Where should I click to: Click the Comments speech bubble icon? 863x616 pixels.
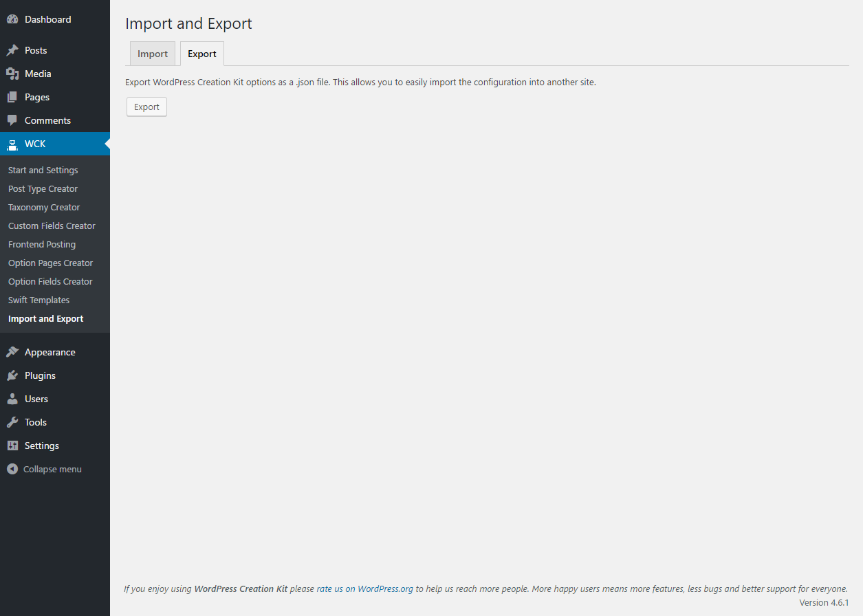tap(12, 120)
